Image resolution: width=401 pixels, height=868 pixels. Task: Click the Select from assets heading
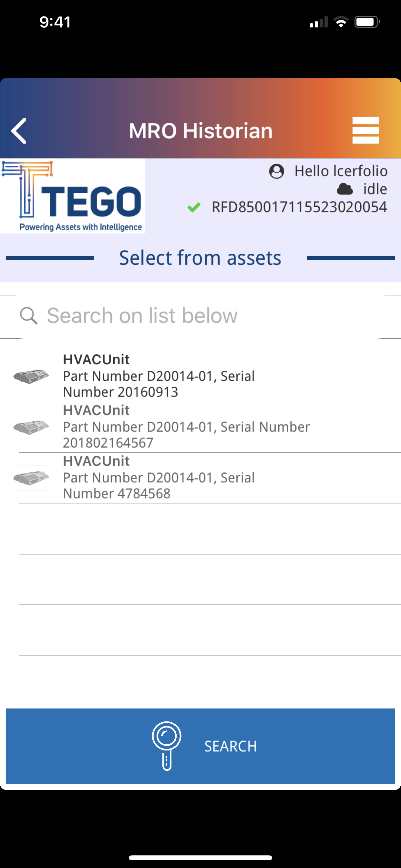[200, 257]
